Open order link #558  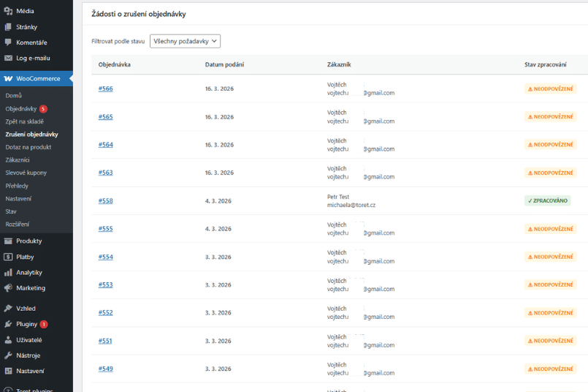click(106, 201)
